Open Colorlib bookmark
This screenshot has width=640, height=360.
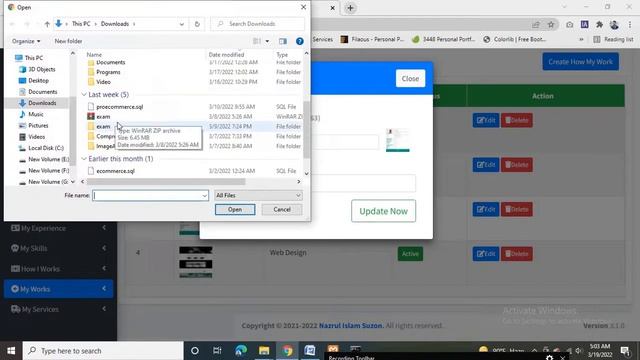coord(515,40)
